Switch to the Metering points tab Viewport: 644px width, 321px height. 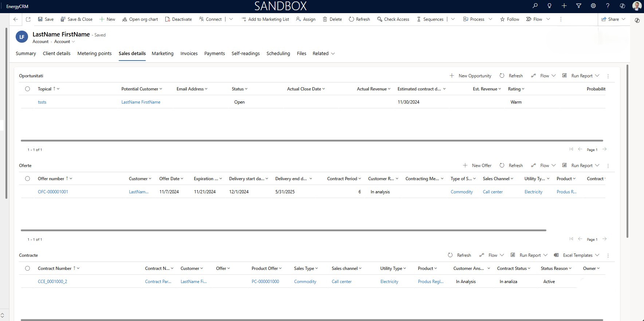tap(94, 54)
